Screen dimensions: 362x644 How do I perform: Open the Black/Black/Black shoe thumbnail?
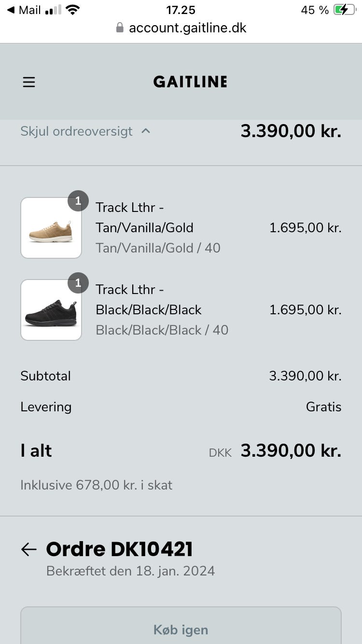[51, 310]
